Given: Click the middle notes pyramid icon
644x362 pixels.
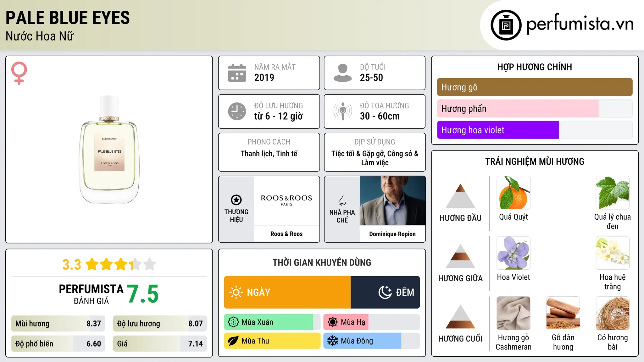Looking at the screenshot, I should pos(461,256).
